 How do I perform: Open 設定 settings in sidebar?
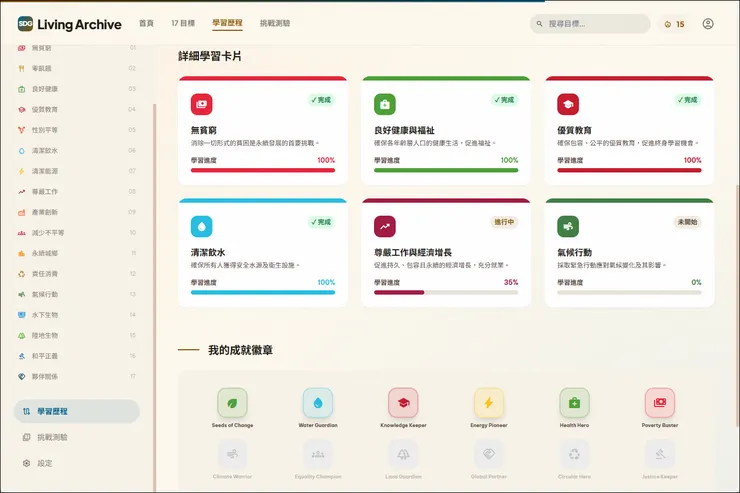coord(76,463)
